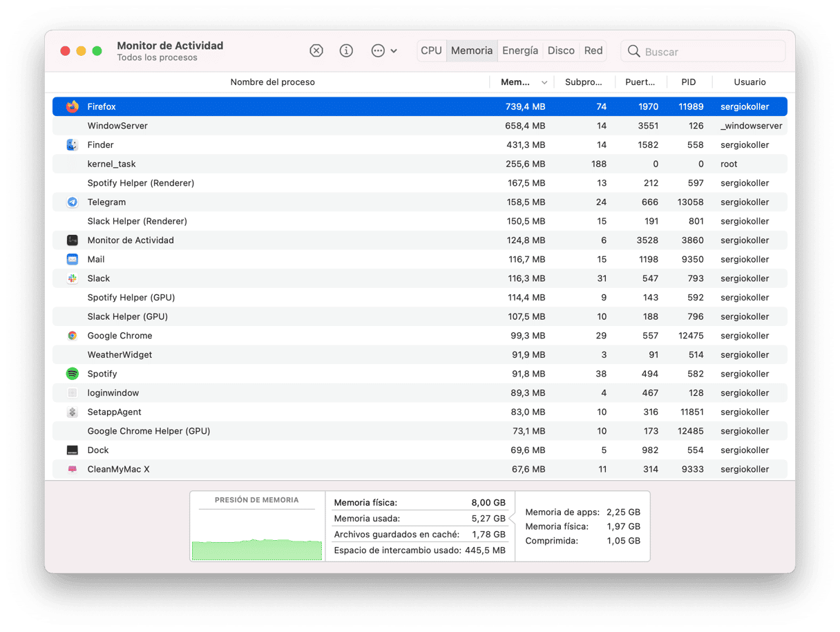Screen dimensions: 840x632
Task: Open the process info (i) toolbar icon
Action: [346, 50]
